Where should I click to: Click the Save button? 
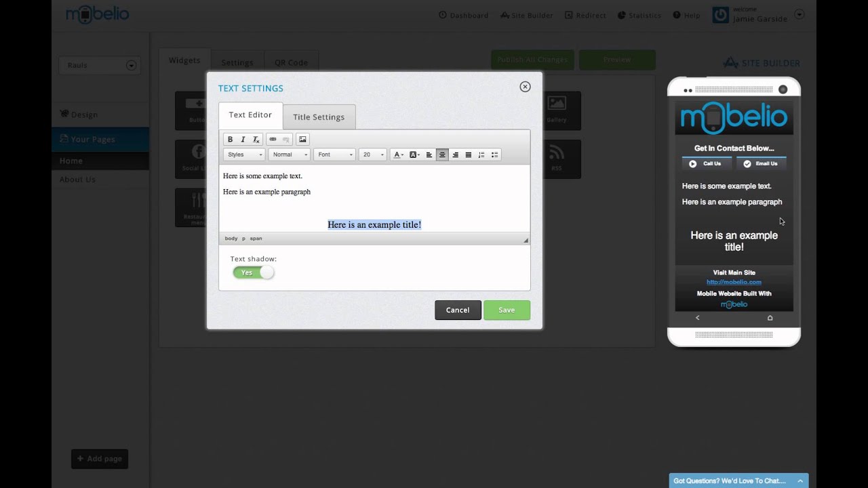(507, 310)
